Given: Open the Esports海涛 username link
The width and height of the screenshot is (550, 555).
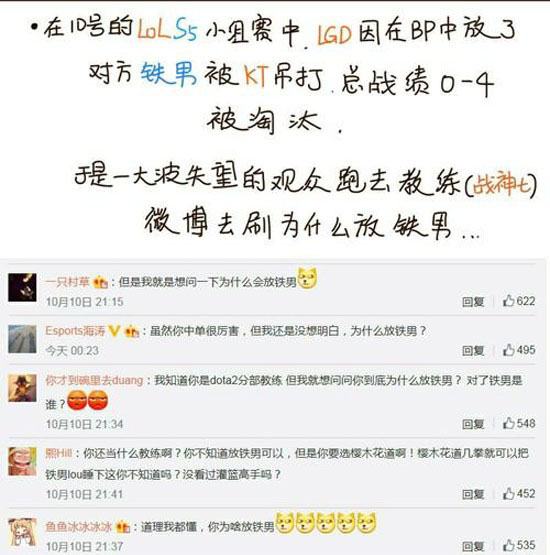Looking at the screenshot, I should click(75, 331).
